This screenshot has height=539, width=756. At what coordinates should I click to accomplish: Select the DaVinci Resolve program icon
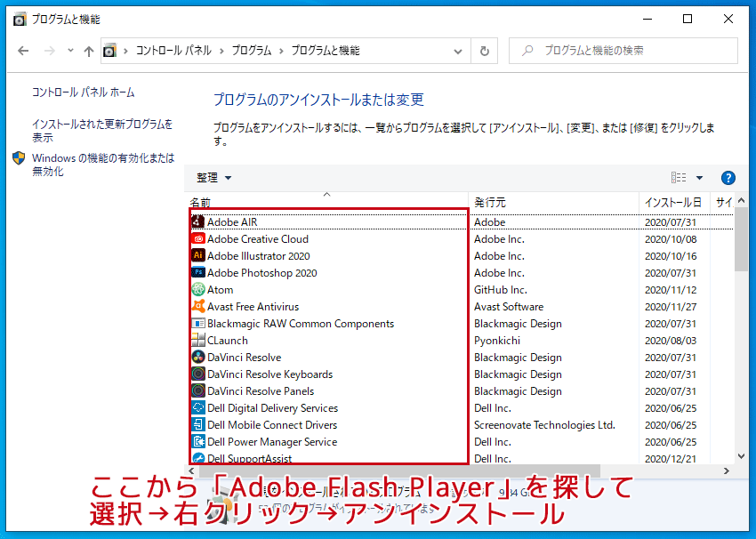click(200, 357)
